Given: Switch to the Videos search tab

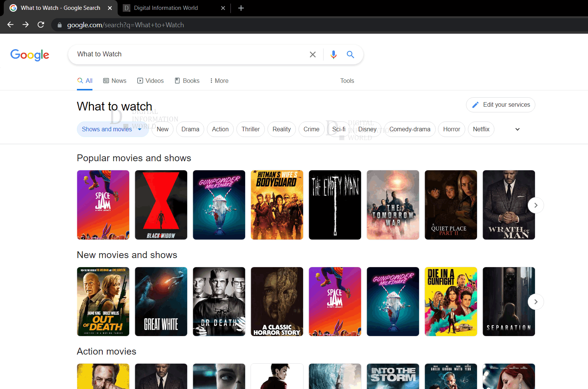Looking at the screenshot, I should click(150, 81).
